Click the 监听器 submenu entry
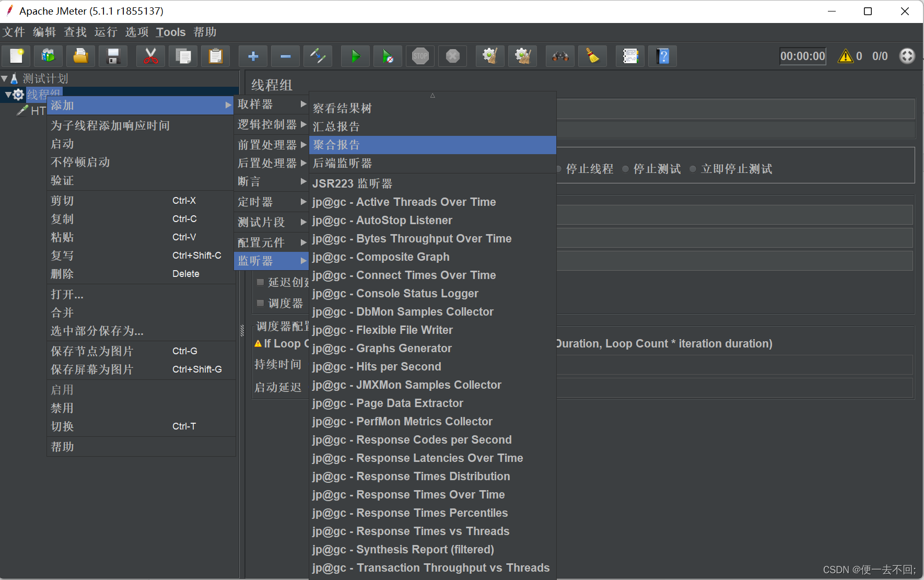This screenshot has width=924, height=580. coord(272,261)
